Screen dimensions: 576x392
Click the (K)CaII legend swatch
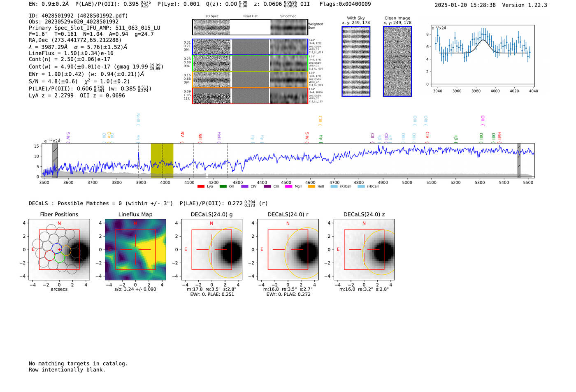click(334, 186)
